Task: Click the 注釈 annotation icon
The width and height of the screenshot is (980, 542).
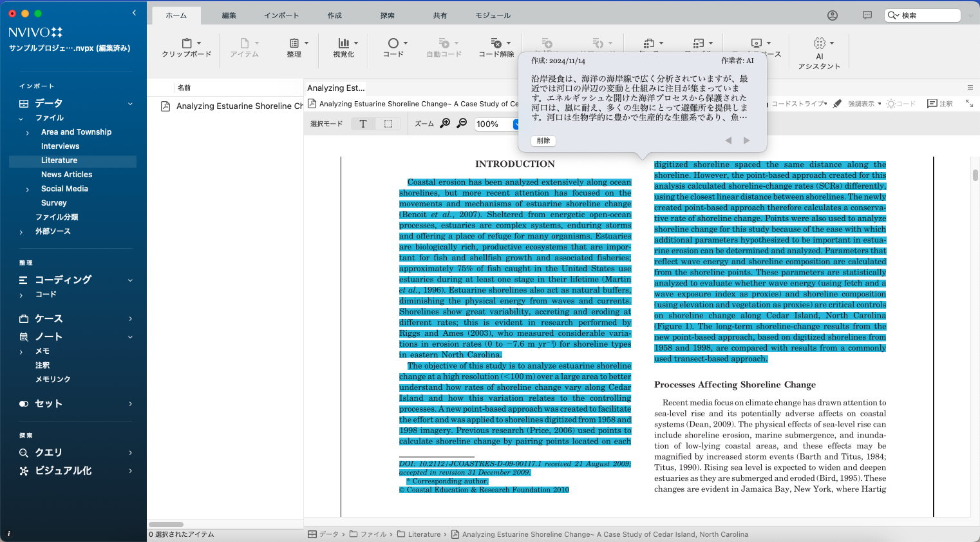Action: pos(932,104)
